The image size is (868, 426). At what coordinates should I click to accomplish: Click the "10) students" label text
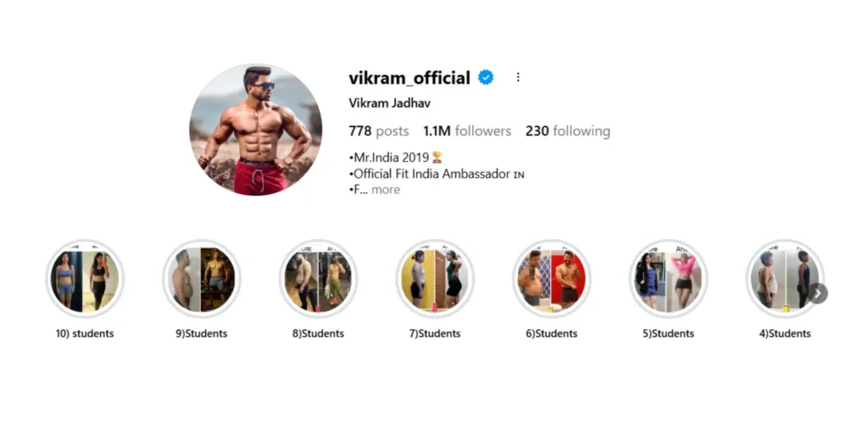pyautogui.click(x=85, y=334)
